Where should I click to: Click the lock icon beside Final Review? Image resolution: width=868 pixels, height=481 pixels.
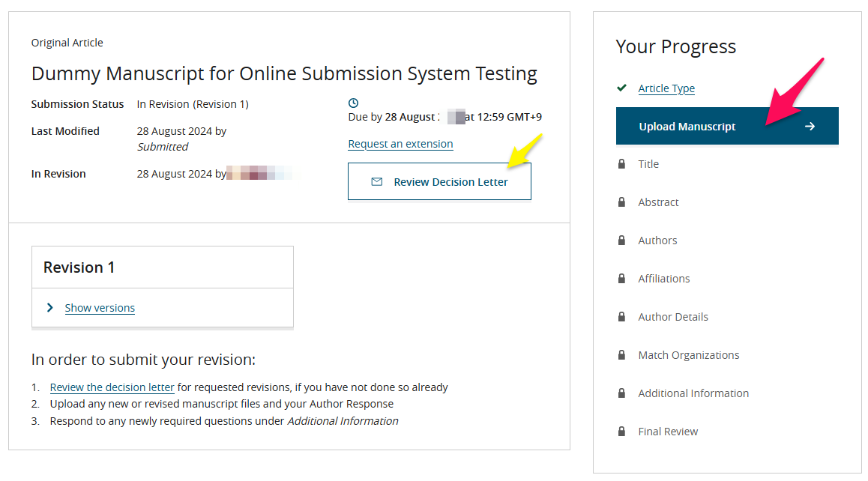[x=621, y=432]
